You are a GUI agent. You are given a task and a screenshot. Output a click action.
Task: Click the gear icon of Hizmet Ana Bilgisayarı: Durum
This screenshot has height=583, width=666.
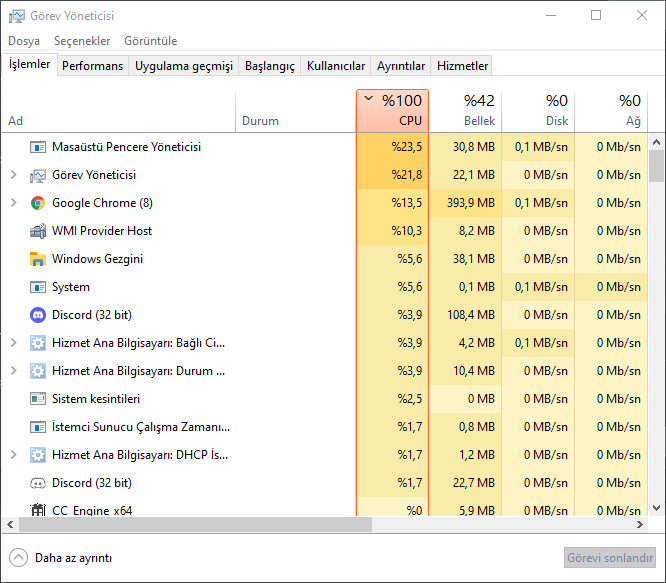pyautogui.click(x=38, y=371)
